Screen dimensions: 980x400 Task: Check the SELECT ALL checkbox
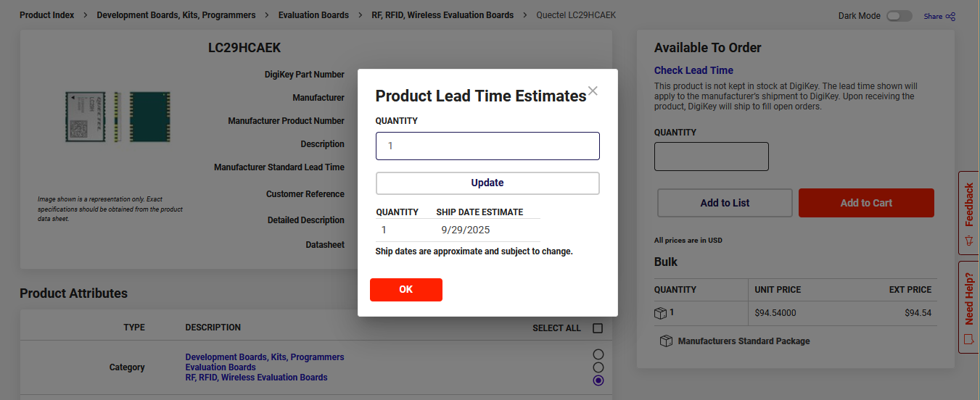coord(598,328)
